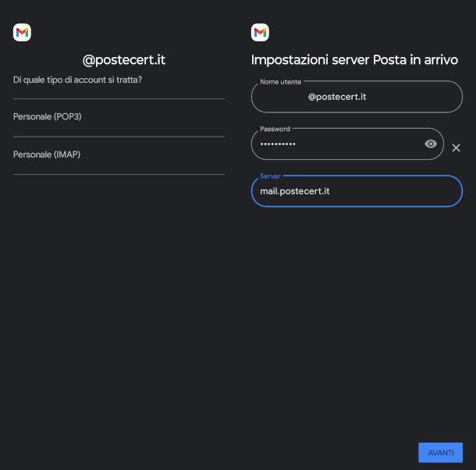476x470 pixels.
Task: Click the "Nome utente" floating label
Action: coord(280,82)
